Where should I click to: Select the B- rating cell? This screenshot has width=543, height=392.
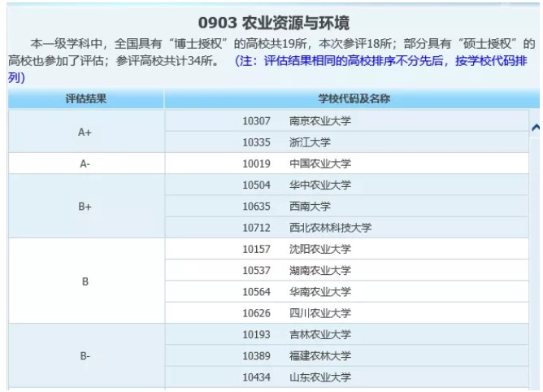click(x=85, y=356)
